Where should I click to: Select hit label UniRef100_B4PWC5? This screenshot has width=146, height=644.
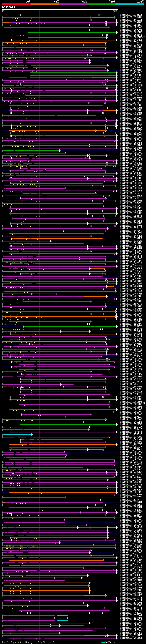[131, 67]
